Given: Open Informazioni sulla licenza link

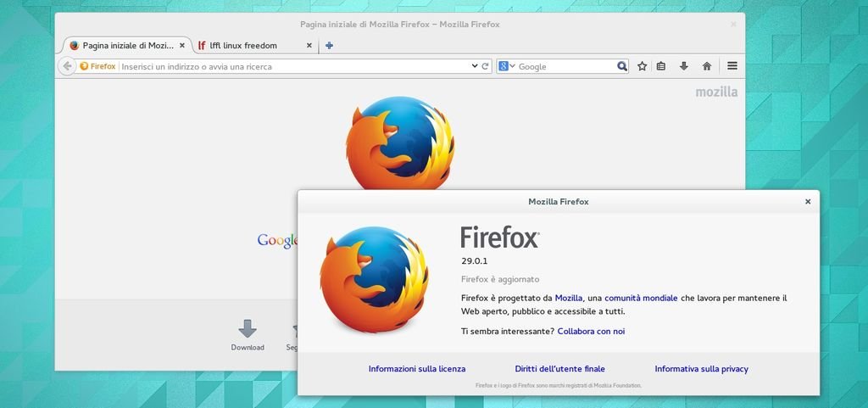Looking at the screenshot, I should click(x=417, y=369).
